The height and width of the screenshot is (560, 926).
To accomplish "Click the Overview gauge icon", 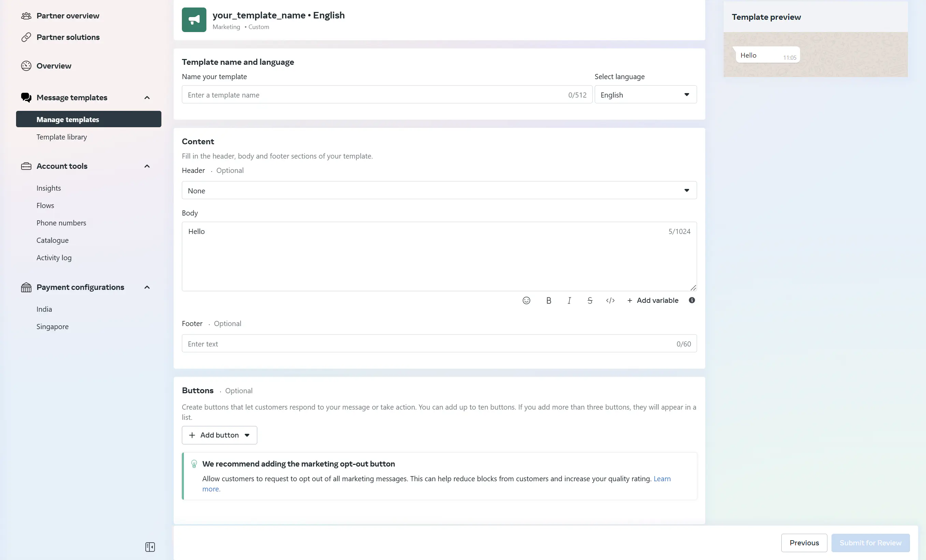I will coord(26,66).
